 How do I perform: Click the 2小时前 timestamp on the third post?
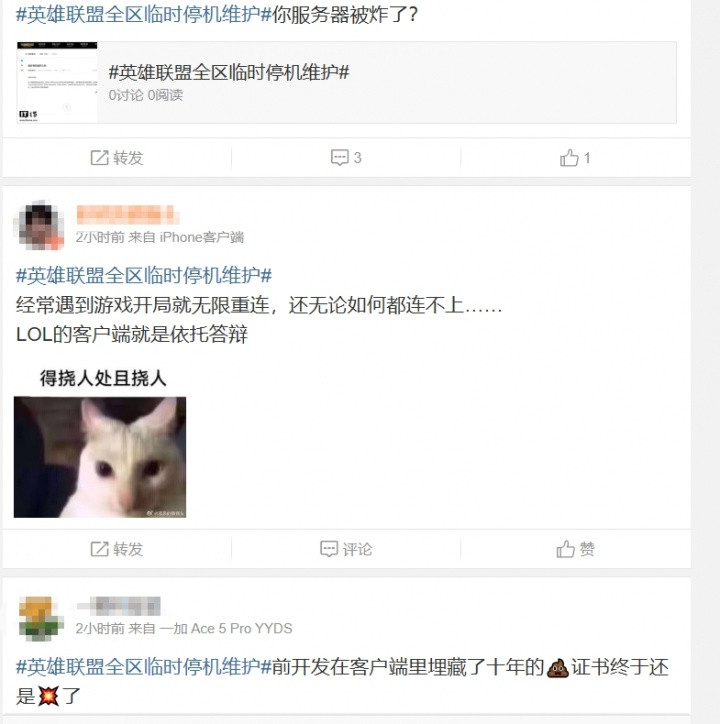click(100, 628)
